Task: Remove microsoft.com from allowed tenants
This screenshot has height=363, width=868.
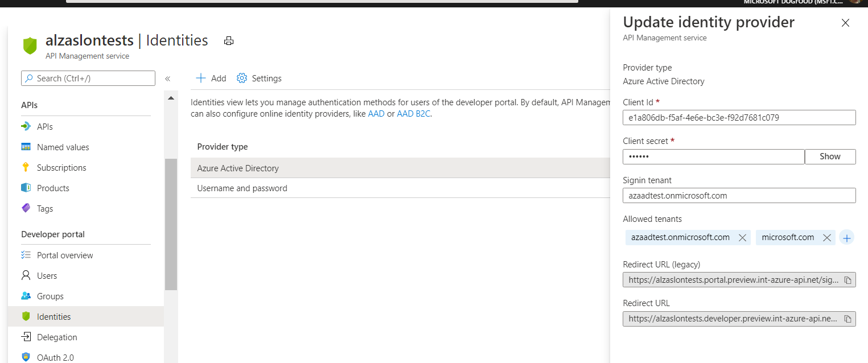Action: click(x=826, y=237)
